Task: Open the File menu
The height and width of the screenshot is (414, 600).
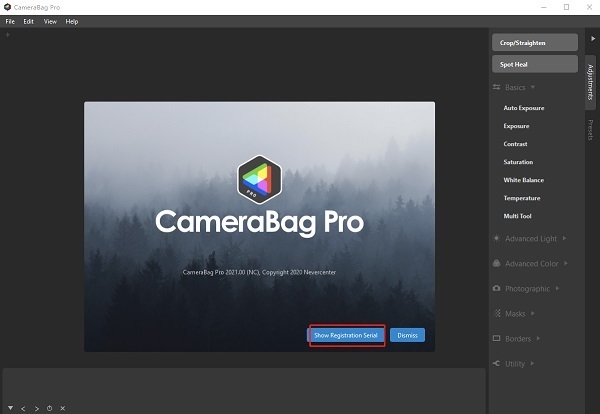Action: pos(10,21)
